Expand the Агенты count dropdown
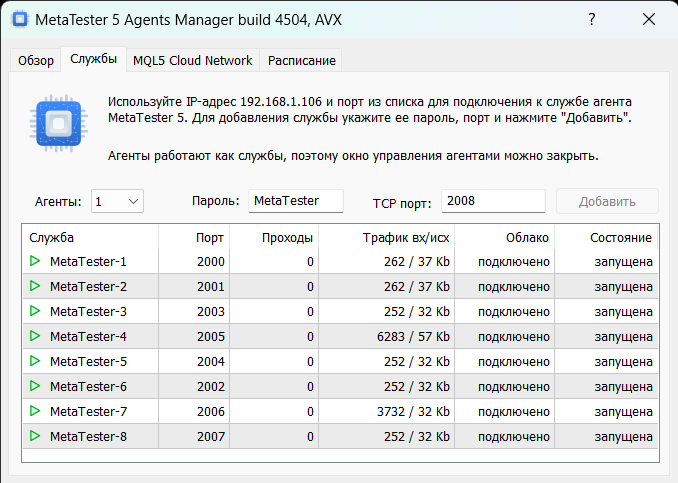678x483 pixels. click(x=117, y=202)
